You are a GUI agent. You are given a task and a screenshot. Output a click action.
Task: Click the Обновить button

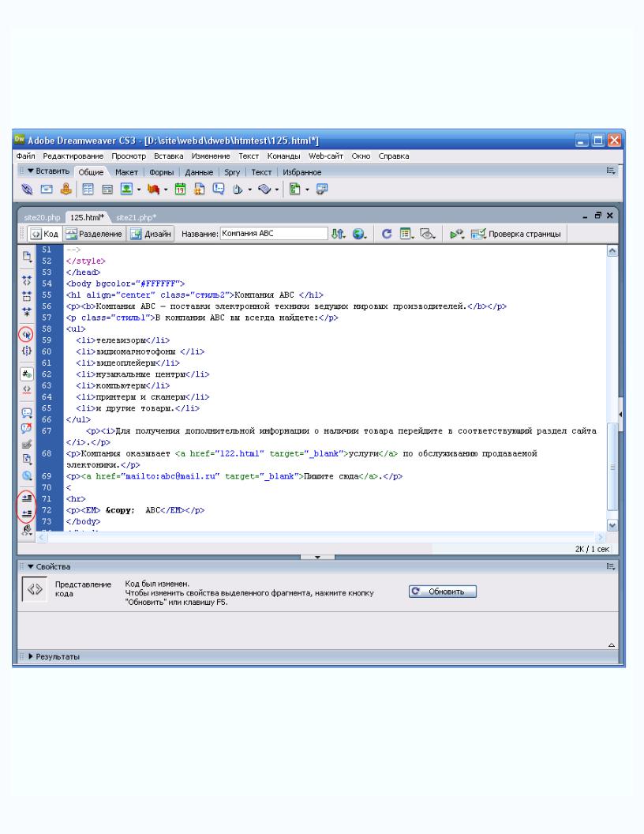pyautogui.click(x=443, y=592)
